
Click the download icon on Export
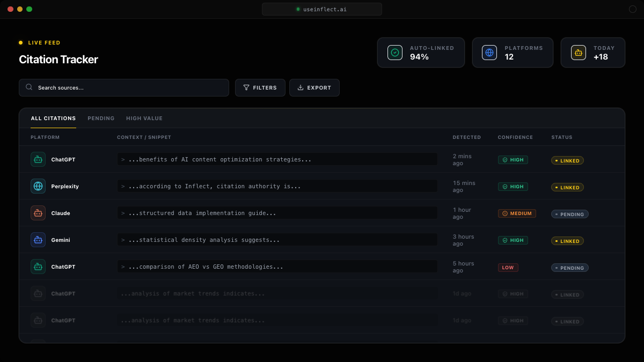tap(301, 87)
